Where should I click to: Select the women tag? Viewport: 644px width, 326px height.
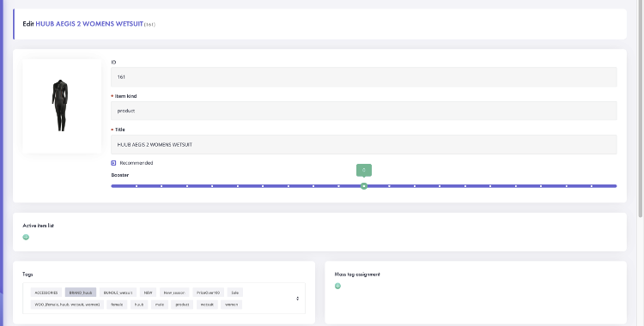point(231,305)
